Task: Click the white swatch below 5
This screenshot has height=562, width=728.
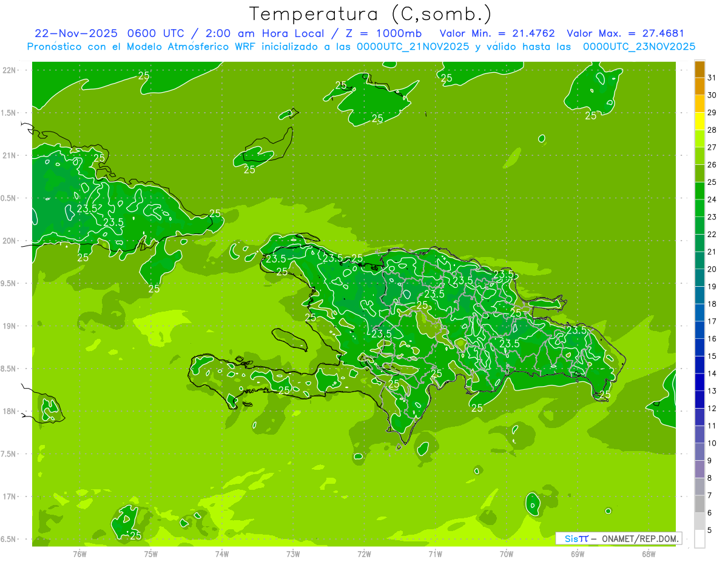Action: tap(699, 538)
